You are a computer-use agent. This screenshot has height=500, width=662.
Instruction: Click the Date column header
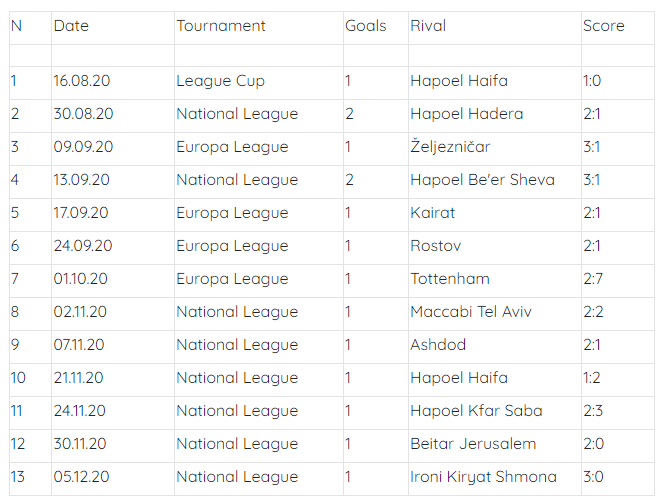point(71,26)
